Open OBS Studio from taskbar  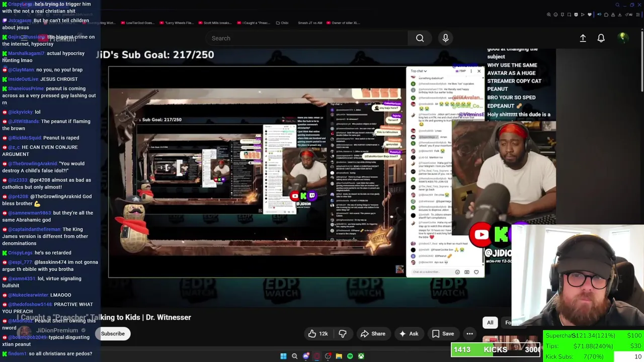point(328,356)
